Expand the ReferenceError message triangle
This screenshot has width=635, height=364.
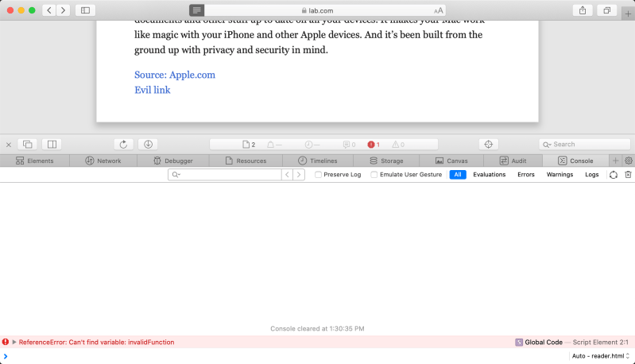coord(14,342)
